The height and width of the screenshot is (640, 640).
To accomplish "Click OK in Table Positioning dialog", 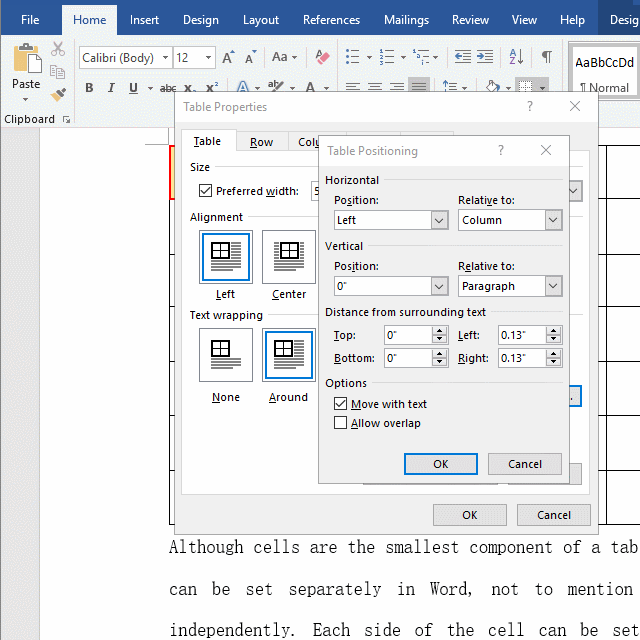I will [x=441, y=464].
